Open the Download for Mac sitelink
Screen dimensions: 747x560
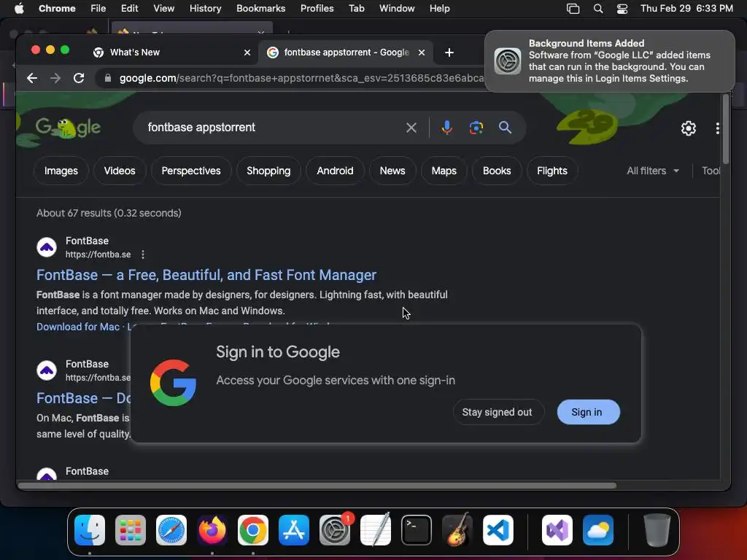(x=78, y=327)
